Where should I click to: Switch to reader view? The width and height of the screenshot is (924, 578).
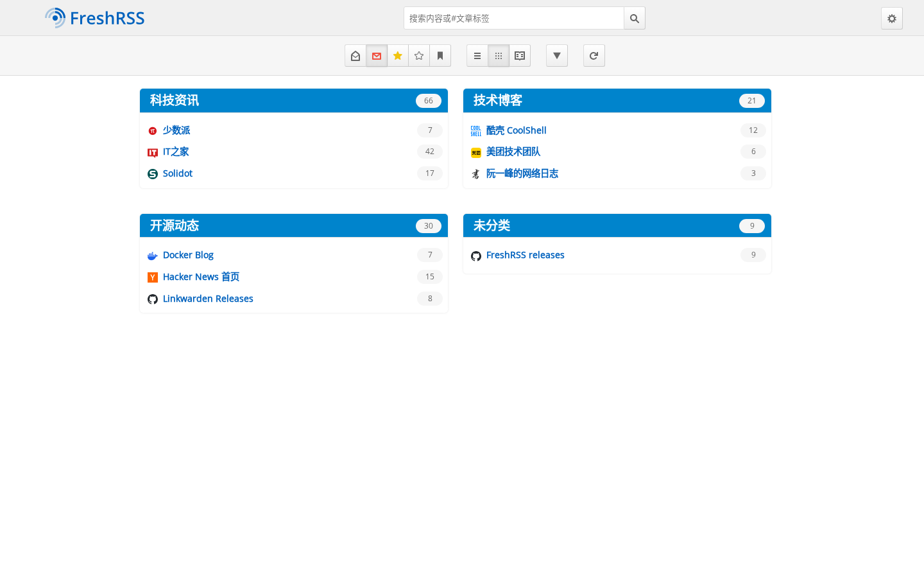point(520,56)
